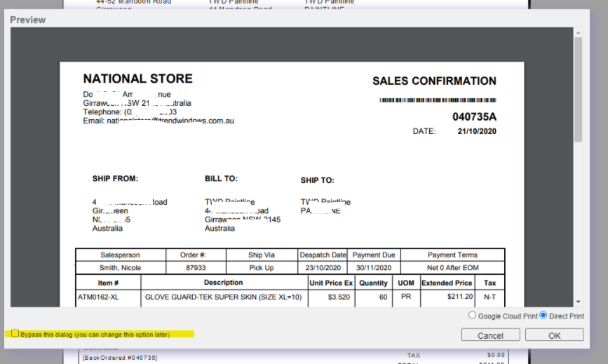This screenshot has height=364, width=608.
Task: Click the payment due date 30/11/2020
Action: pyautogui.click(x=374, y=268)
